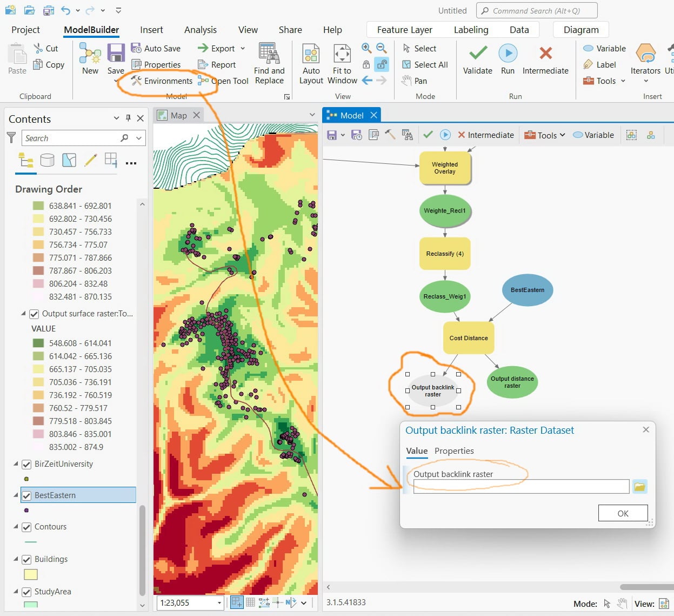Open the map scale dropdown showing 1:23,055

(x=219, y=602)
